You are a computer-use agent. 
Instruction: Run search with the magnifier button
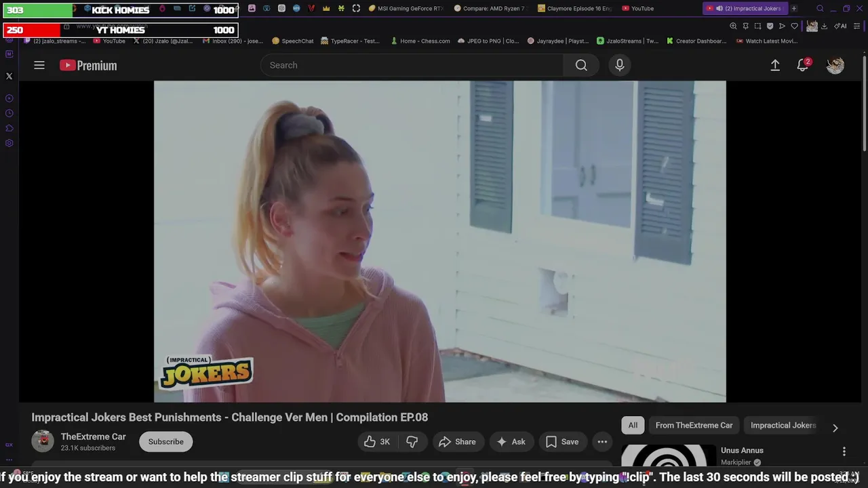581,65
